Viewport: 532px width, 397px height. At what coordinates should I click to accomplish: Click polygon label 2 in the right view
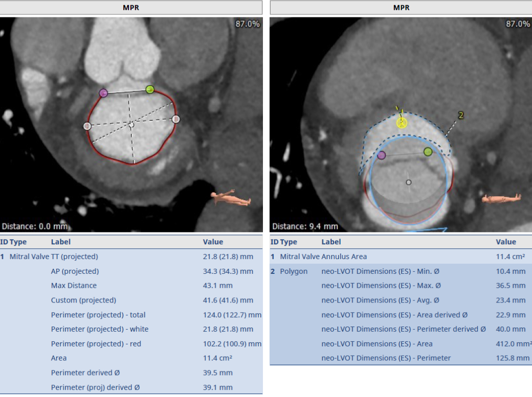pyautogui.click(x=460, y=116)
